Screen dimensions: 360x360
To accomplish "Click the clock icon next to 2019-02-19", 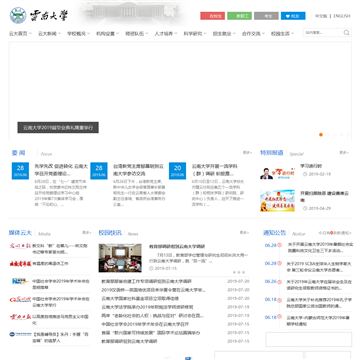I will click(x=305, y=174).
